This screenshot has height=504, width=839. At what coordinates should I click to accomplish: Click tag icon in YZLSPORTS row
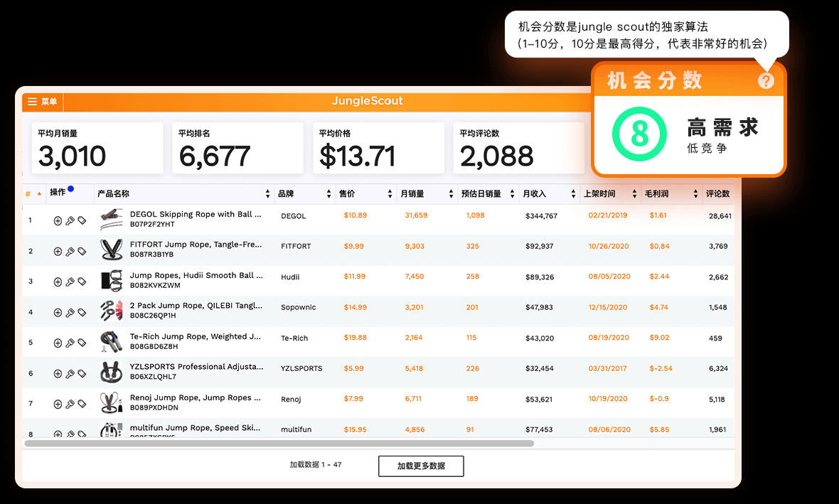[x=82, y=373]
